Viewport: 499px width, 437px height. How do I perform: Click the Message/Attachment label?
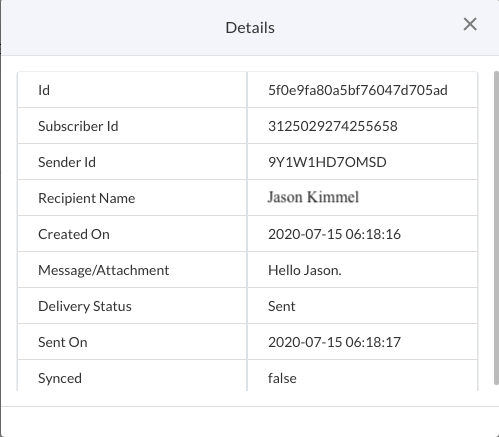coord(104,270)
